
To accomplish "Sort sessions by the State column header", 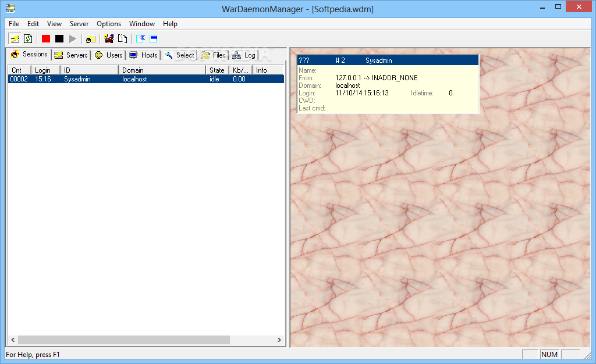I will (218, 70).
